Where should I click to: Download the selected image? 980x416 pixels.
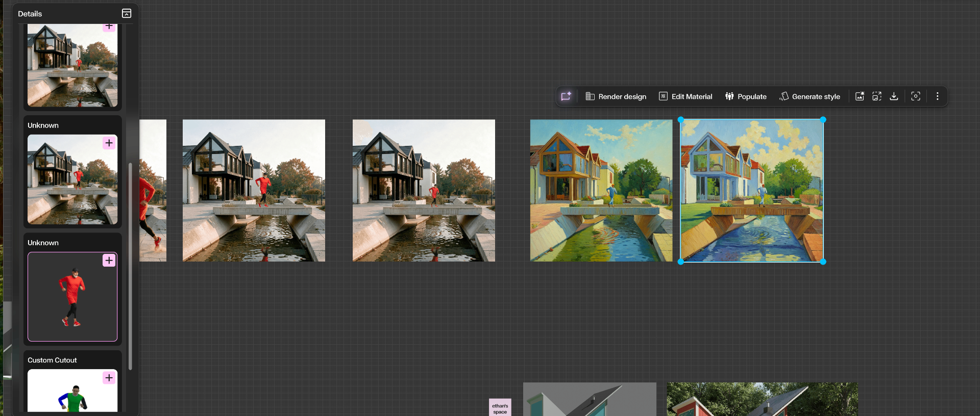(894, 96)
